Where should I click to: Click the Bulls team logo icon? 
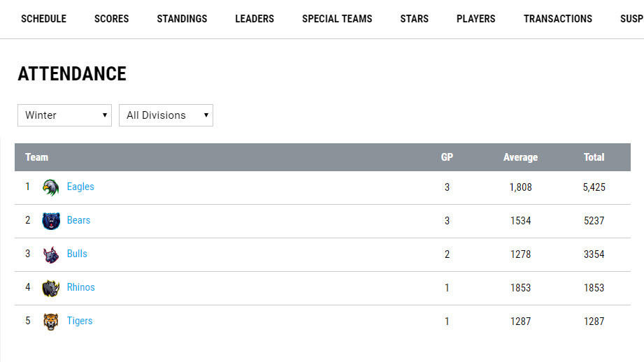tap(51, 254)
